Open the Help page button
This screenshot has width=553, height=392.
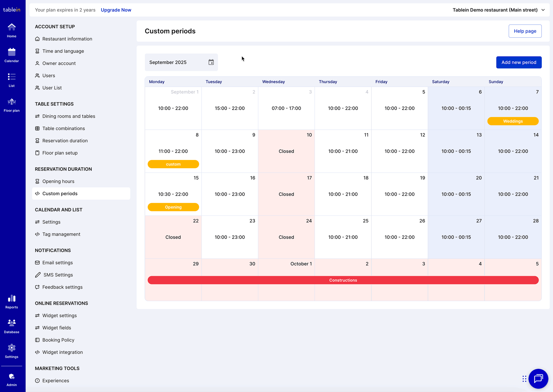[525, 31]
